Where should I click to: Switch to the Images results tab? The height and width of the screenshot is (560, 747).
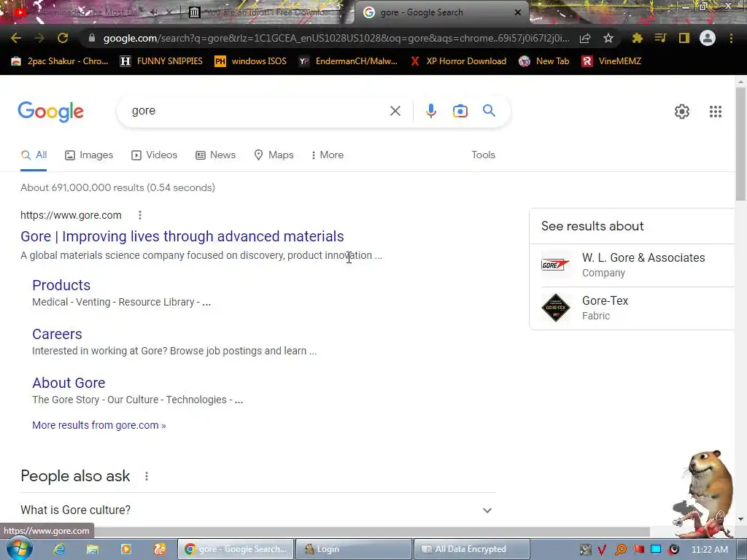click(x=89, y=155)
